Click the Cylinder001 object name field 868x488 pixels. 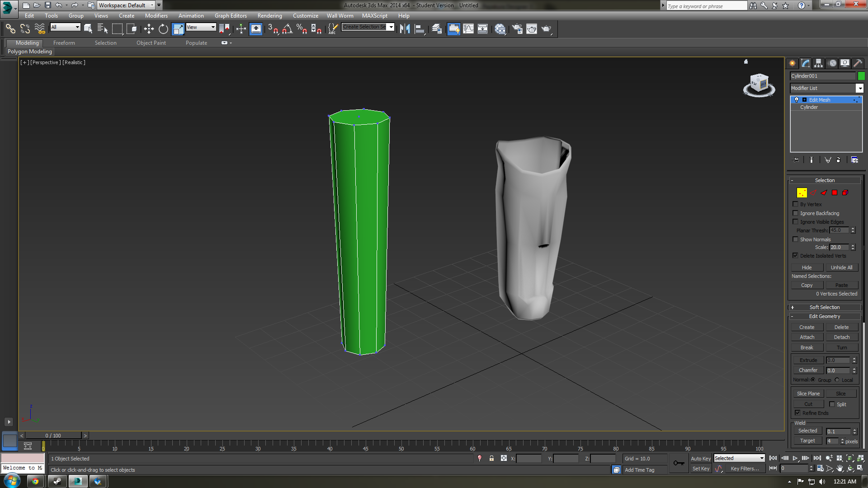[823, 76]
